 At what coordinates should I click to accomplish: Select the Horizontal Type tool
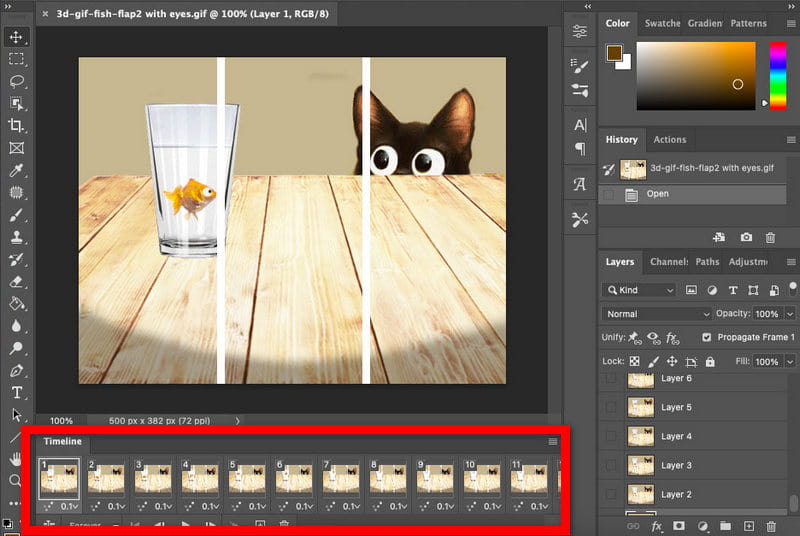[x=16, y=392]
